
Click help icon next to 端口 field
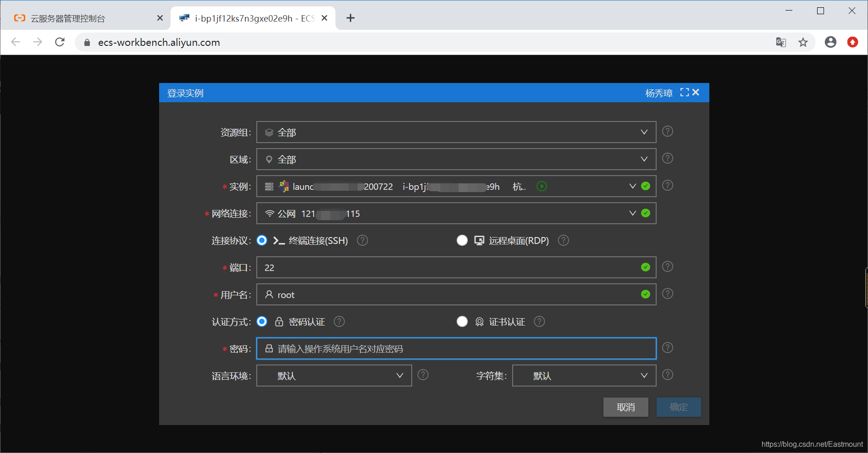point(668,267)
